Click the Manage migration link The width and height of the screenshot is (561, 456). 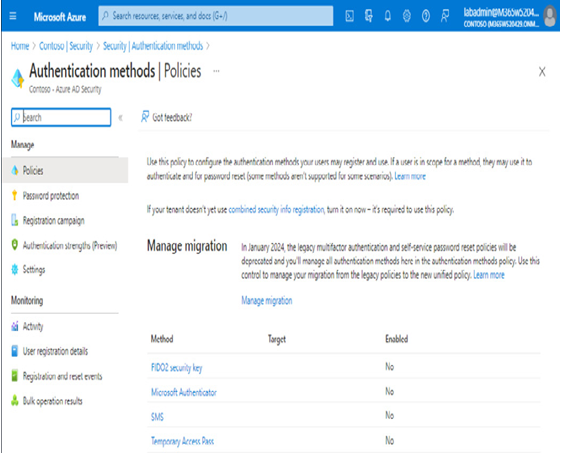click(267, 300)
